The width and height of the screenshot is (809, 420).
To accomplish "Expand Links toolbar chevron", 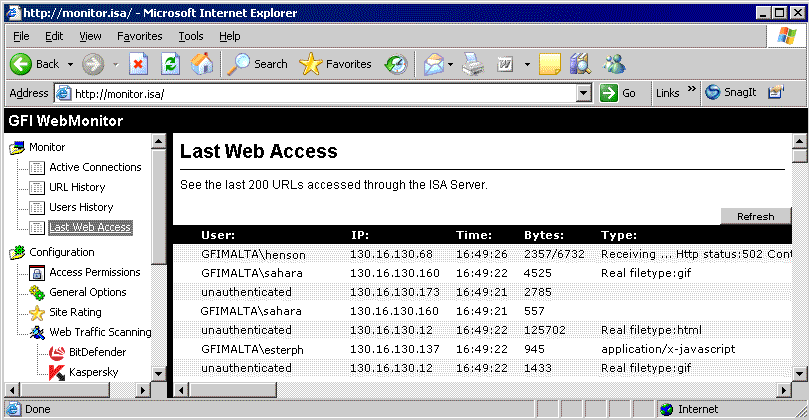I will (691, 89).
